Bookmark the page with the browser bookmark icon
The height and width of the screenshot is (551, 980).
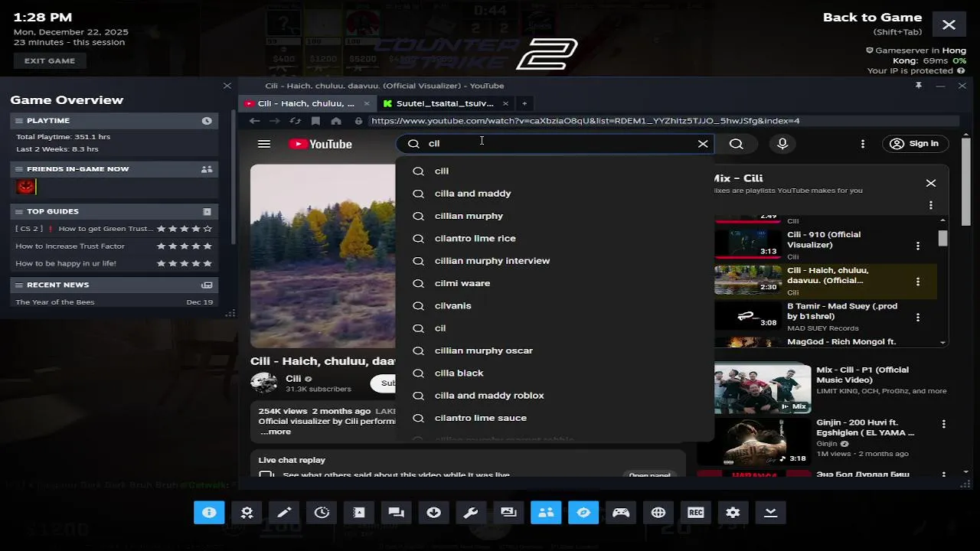click(315, 121)
